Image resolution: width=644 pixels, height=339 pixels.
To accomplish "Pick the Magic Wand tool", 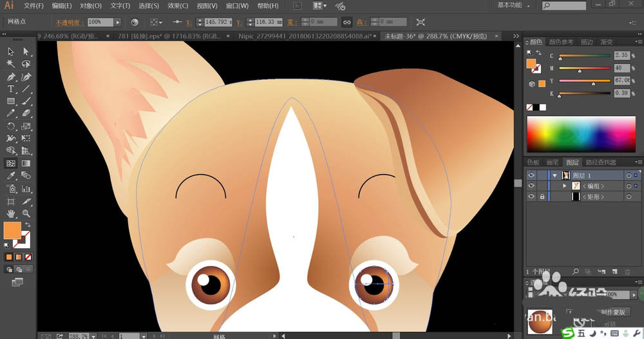I will tap(11, 64).
